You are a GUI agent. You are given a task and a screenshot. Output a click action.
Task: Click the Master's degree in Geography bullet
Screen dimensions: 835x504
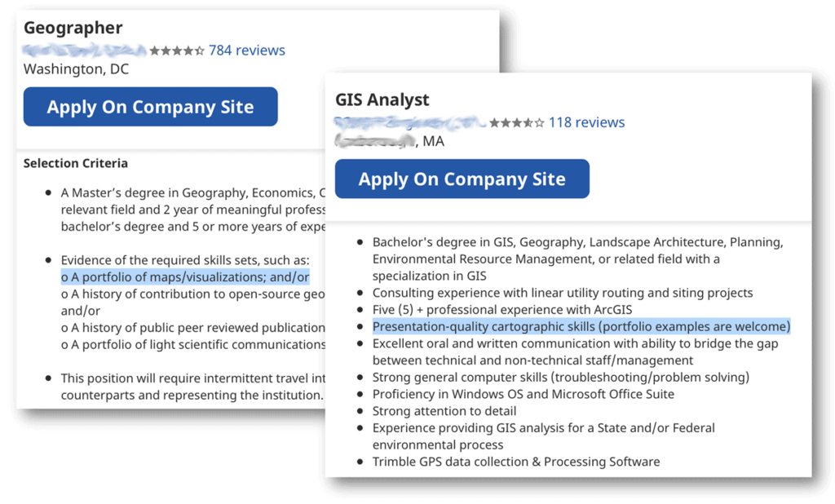(x=188, y=193)
